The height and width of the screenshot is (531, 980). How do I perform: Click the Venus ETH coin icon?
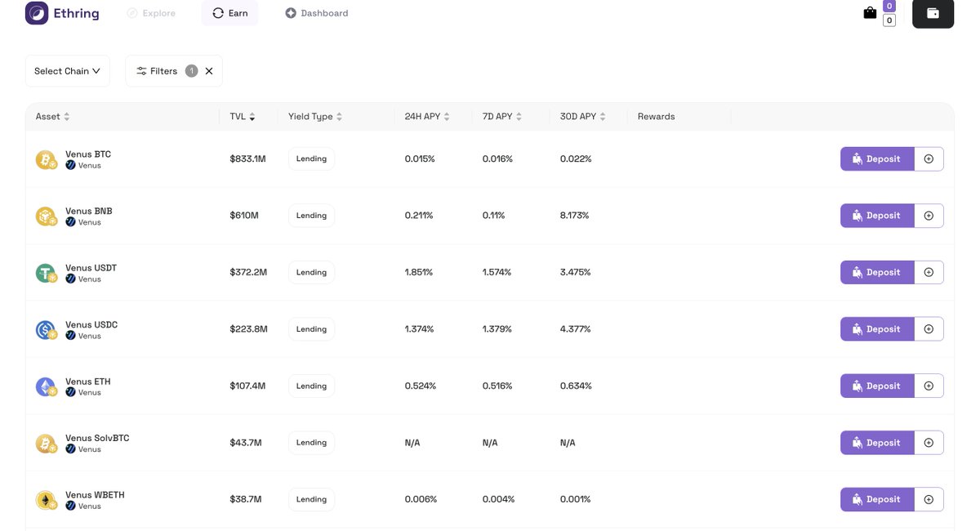tap(46, 386)
